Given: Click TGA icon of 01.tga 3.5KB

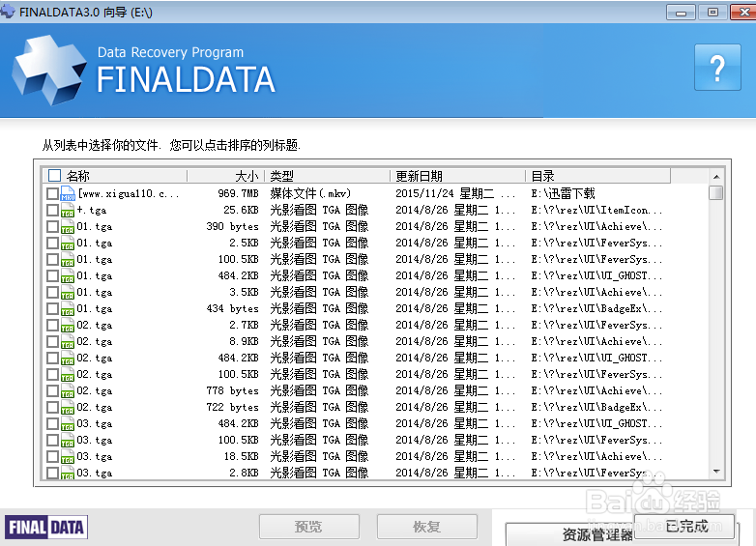Looking at the screenshot, I should (x=68, y=293).
